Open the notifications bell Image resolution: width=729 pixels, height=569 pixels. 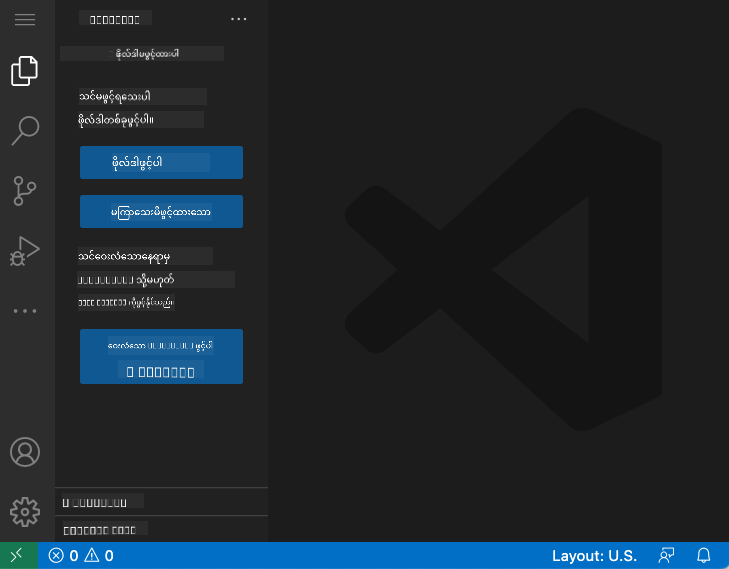click(x=704, y=555)
